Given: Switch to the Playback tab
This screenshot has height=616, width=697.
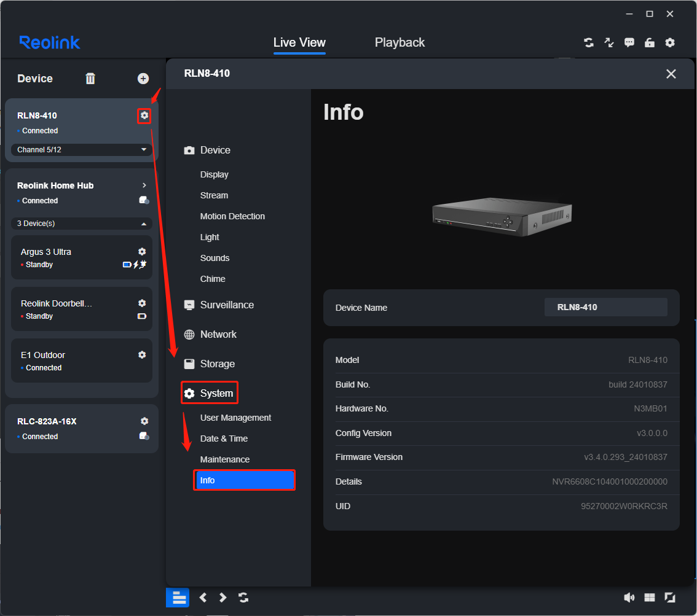Looking at the screenshot, I should (x=400, y=42).
